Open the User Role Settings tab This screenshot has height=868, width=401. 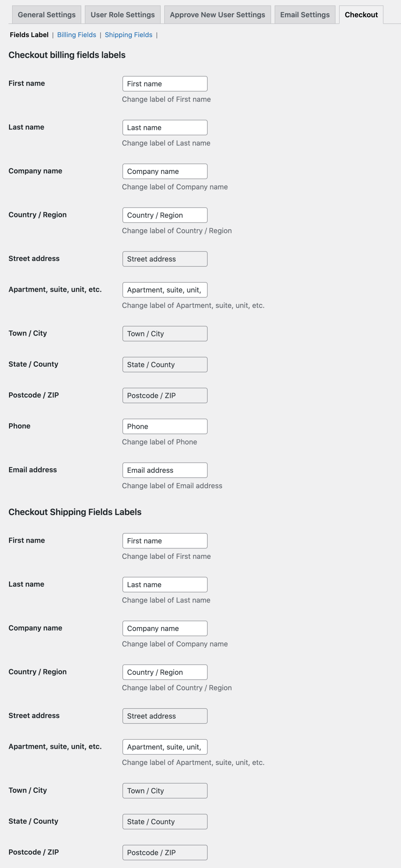tap(122, 14)
